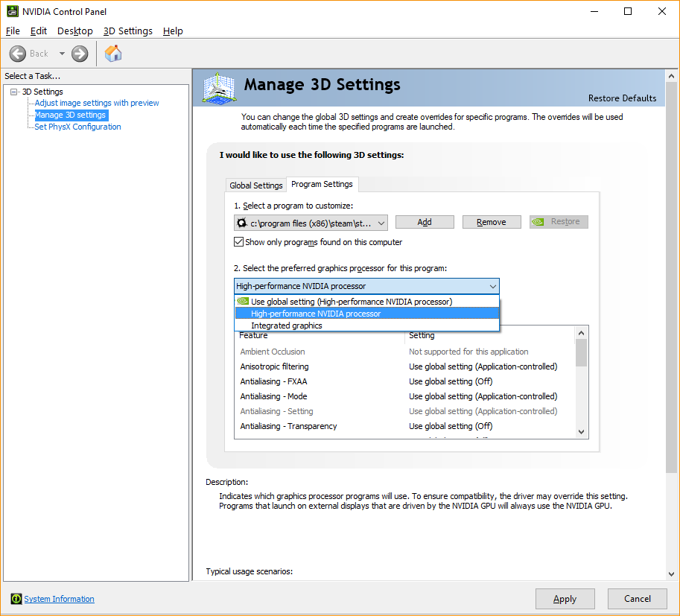This screenshot has height=616, width=680.
Task: Open the Edit menu
Action: pyautogui.click(x=39, y=31)
